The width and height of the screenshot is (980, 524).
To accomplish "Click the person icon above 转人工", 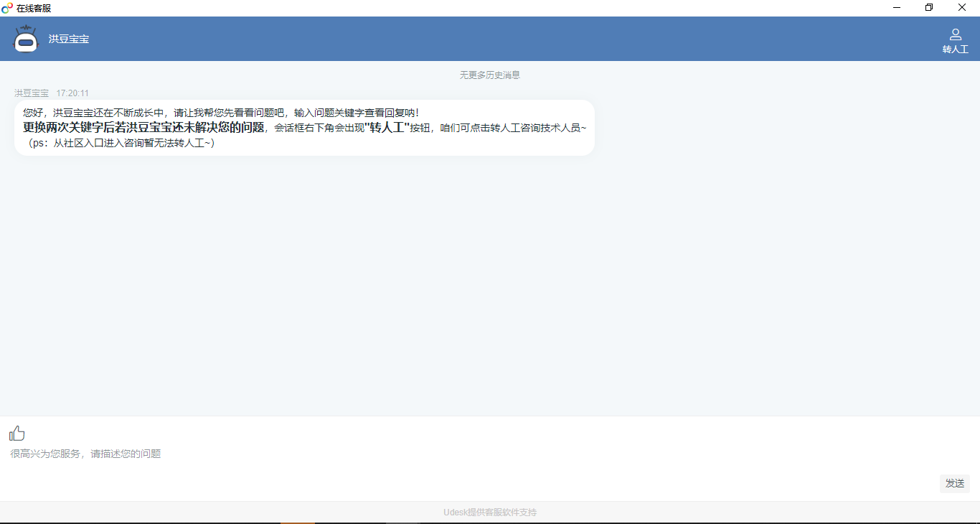I will click(x=955, y=34).
